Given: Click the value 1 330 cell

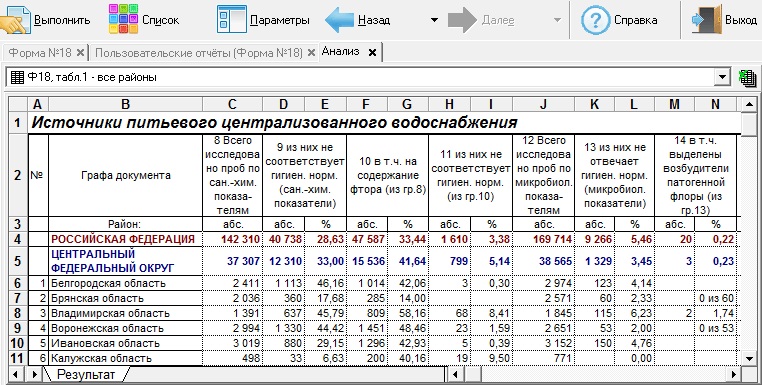Looking at the screenshot, I should (x=283, y=328).
